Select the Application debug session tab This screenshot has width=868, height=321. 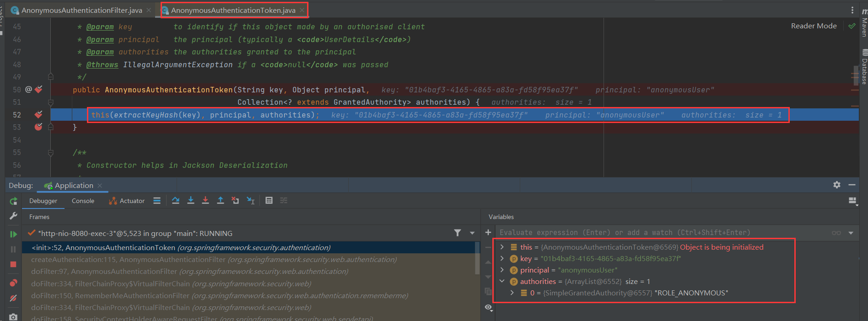click(x=74, y=185)
